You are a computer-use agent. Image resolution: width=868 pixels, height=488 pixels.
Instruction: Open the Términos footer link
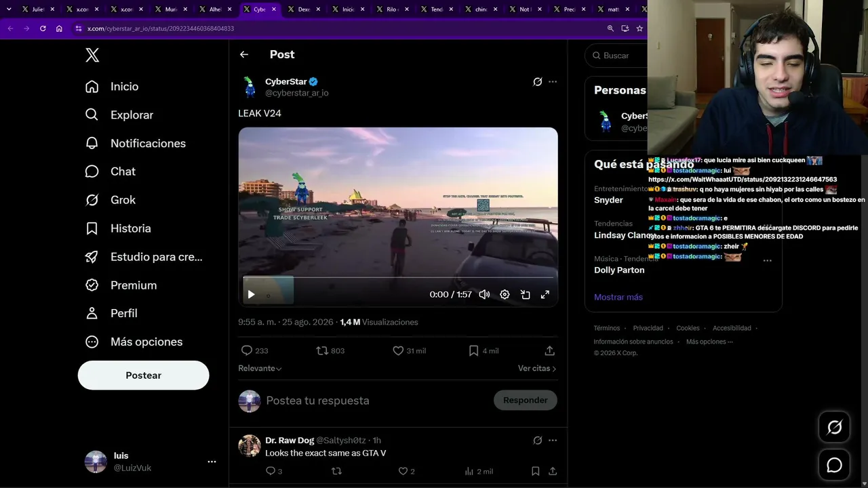pyautogui.click(x=607, y=328)
